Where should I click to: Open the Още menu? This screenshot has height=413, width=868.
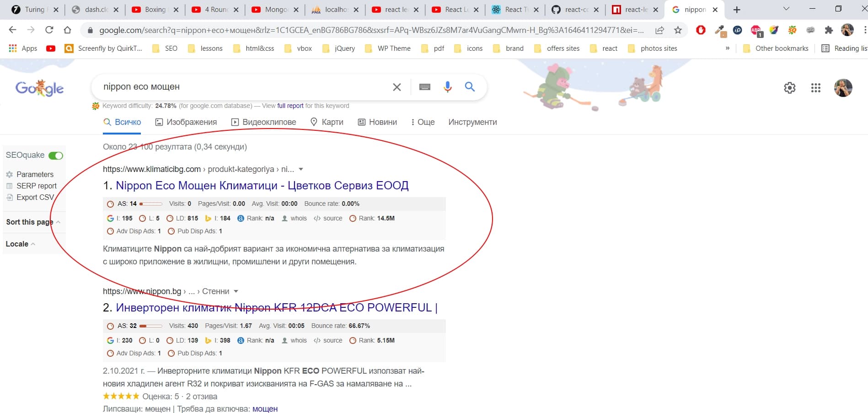425,122
